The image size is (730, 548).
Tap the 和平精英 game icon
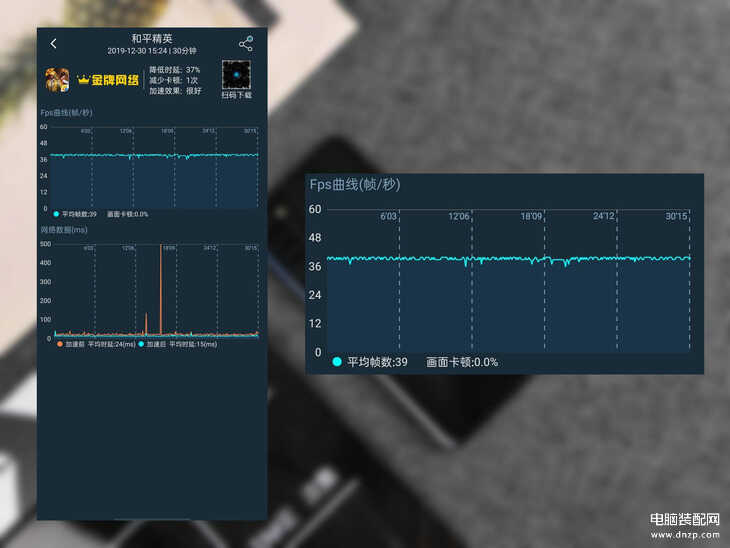[57, 80]
